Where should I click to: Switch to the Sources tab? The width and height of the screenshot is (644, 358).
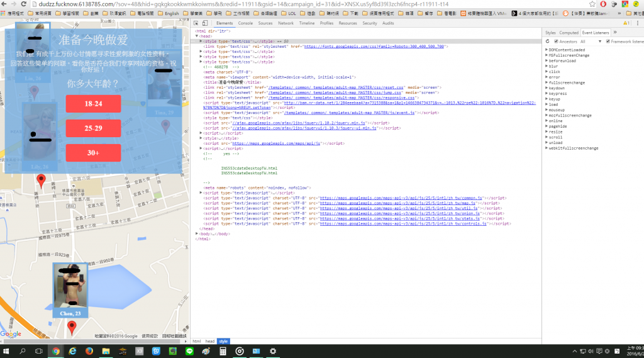[265, 23]
